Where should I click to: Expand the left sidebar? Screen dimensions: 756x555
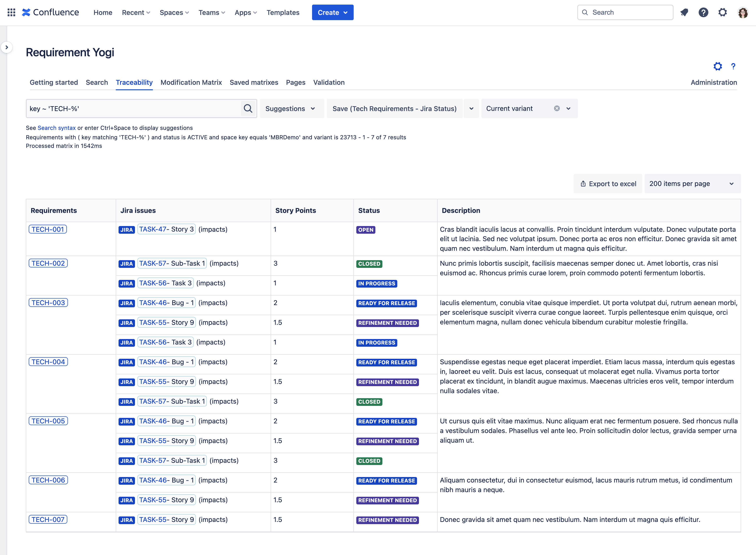[x=7, y=47]
